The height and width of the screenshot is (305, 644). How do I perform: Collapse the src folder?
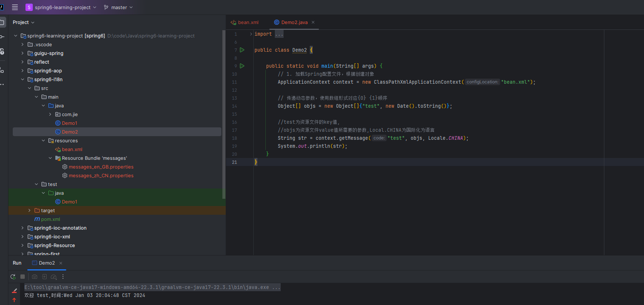tap(29, 88)
